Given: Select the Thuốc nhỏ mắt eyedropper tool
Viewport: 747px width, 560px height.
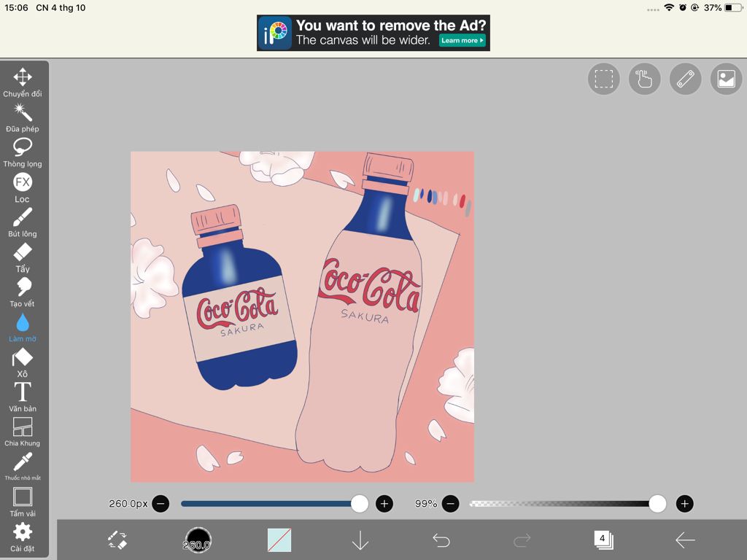Looking at the screenshot, I should (x=23, y=467).
